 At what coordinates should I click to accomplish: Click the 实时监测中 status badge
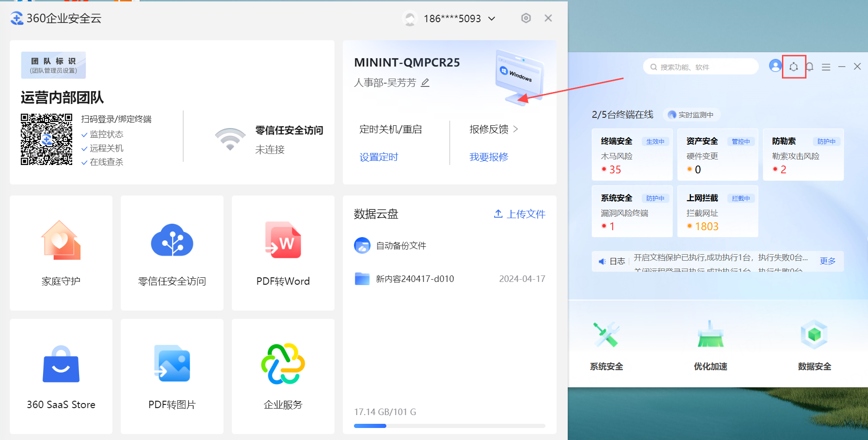(x=691, y=115)
